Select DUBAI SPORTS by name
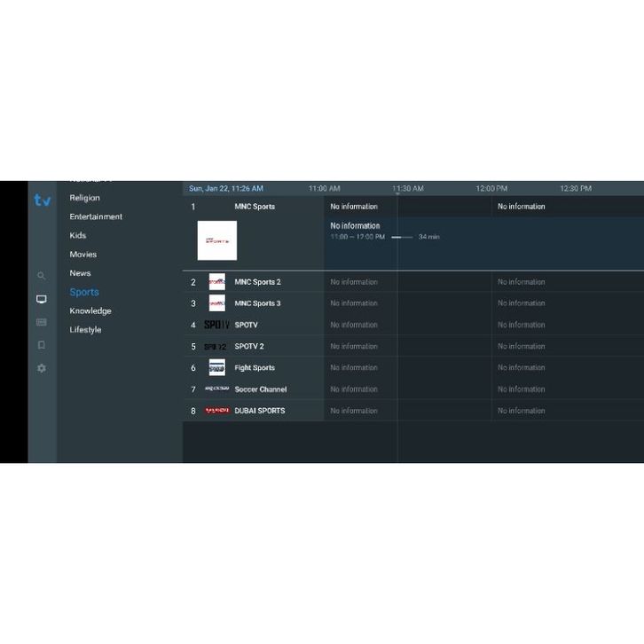644x644 pixels. tap(260, 411)
